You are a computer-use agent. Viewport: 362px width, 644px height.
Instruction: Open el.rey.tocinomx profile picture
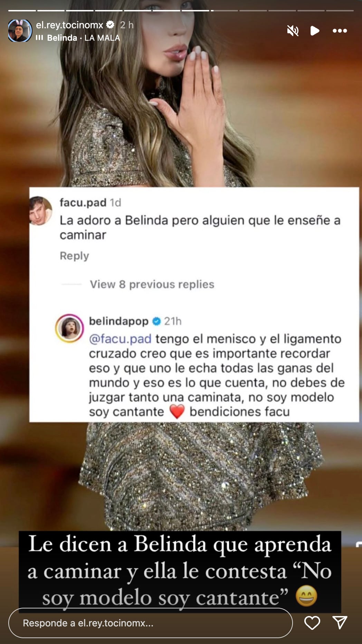[20, 31]
